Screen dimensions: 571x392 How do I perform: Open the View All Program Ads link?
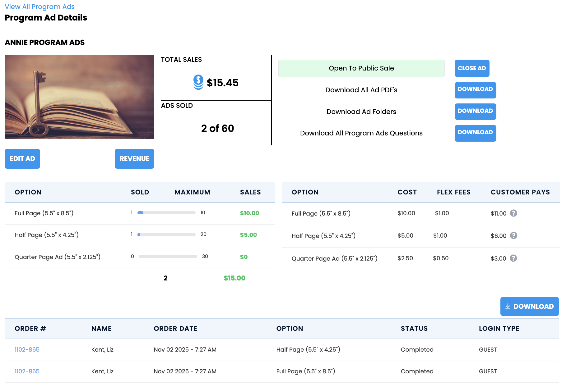click(39, 7)
